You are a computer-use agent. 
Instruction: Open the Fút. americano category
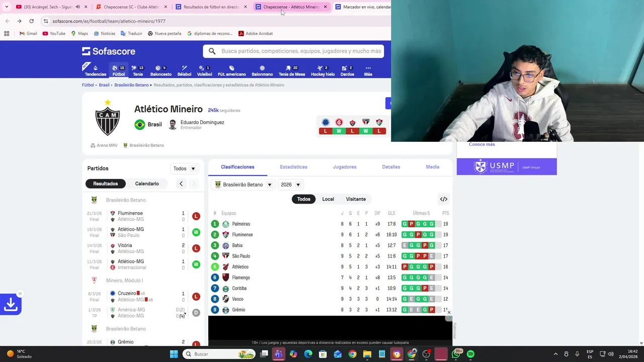(x=231, y=70)
